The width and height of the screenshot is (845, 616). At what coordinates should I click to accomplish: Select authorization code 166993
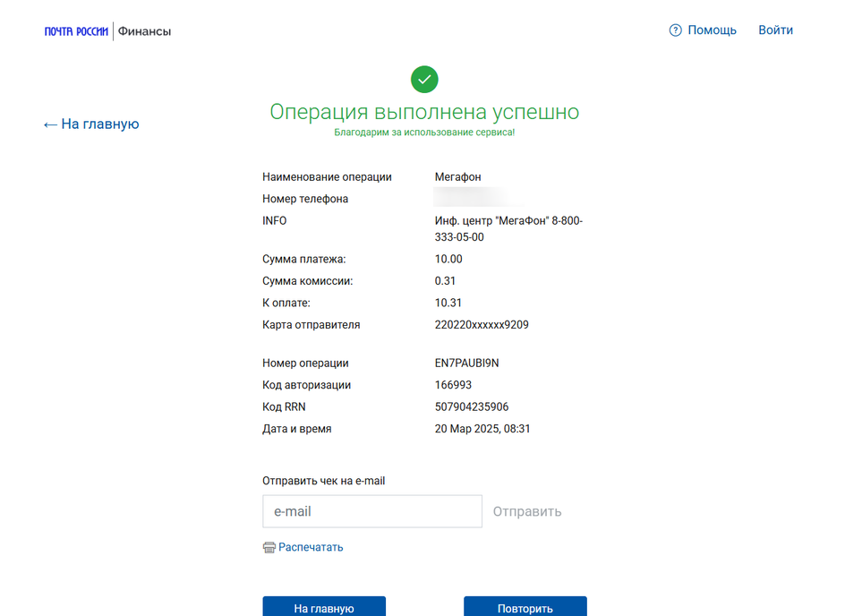click(x=453, y=385)
